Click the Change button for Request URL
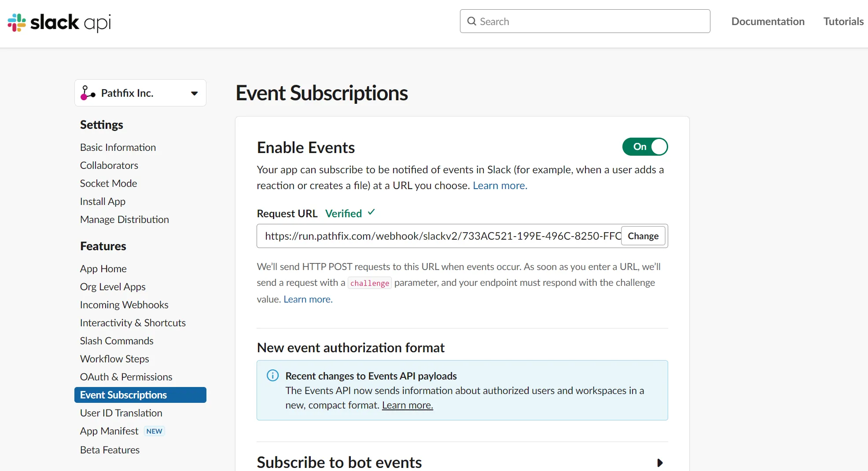 (x=643, y=236)
